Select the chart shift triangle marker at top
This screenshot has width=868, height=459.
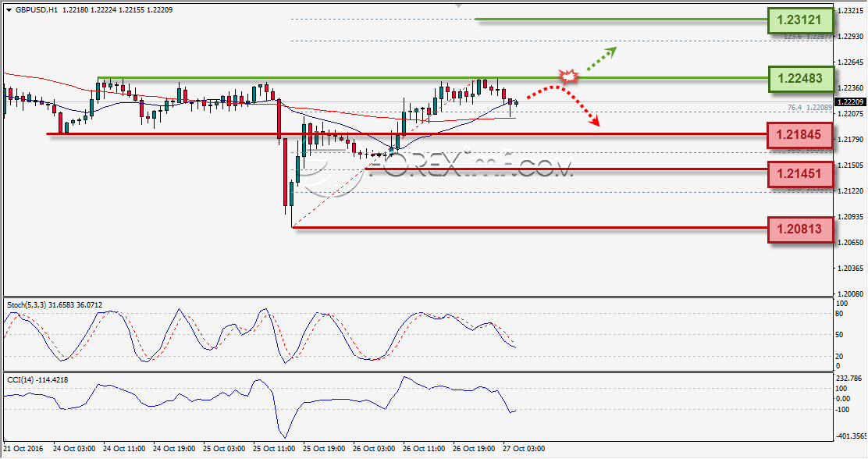pyautogui.click(x=458, y=5)
